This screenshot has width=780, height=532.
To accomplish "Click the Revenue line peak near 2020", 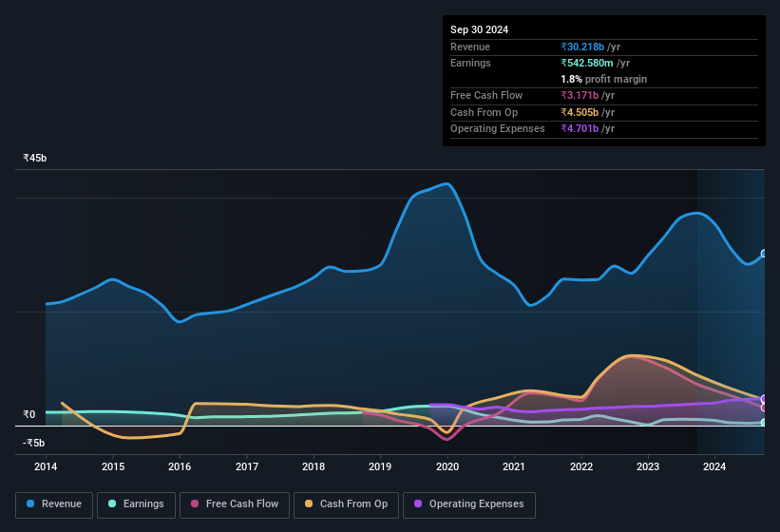I will pyautogui.click(x=447, y=184).
